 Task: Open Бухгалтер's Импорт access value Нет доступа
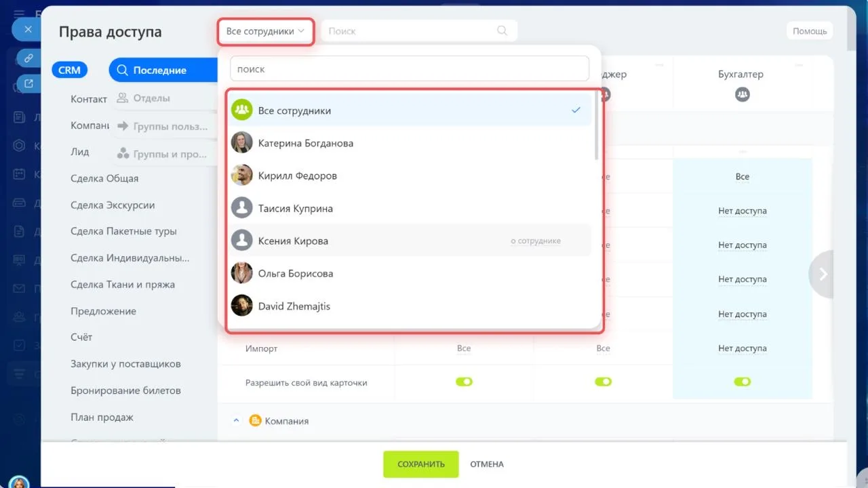click(x=742, y=348)
